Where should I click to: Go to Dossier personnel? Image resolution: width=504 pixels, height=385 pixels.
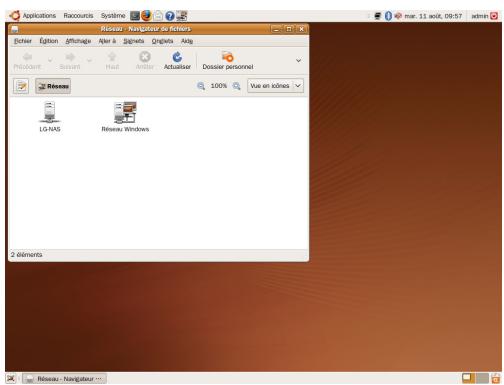(228, 60)
